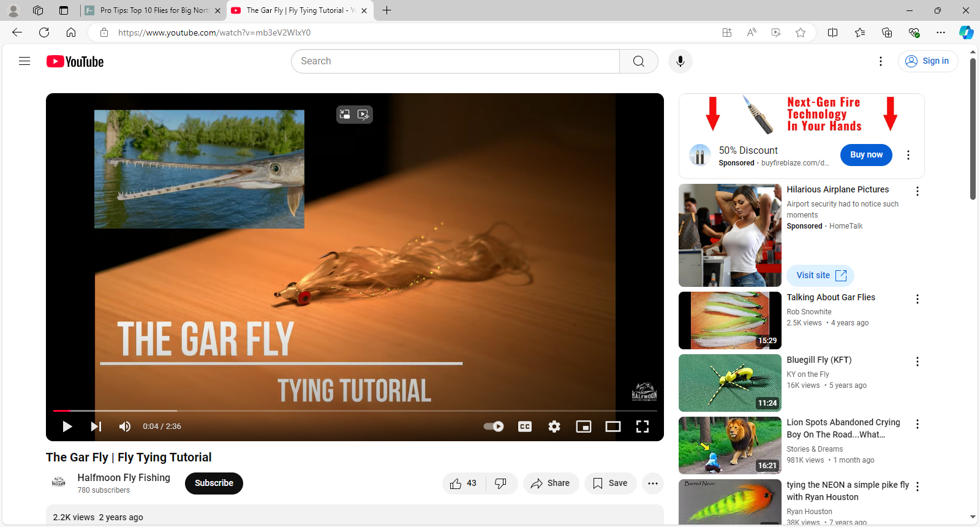Image resolution: width=980 pixels, height=527 pixels.
Task: Save video to playlist
Action: 610,483
